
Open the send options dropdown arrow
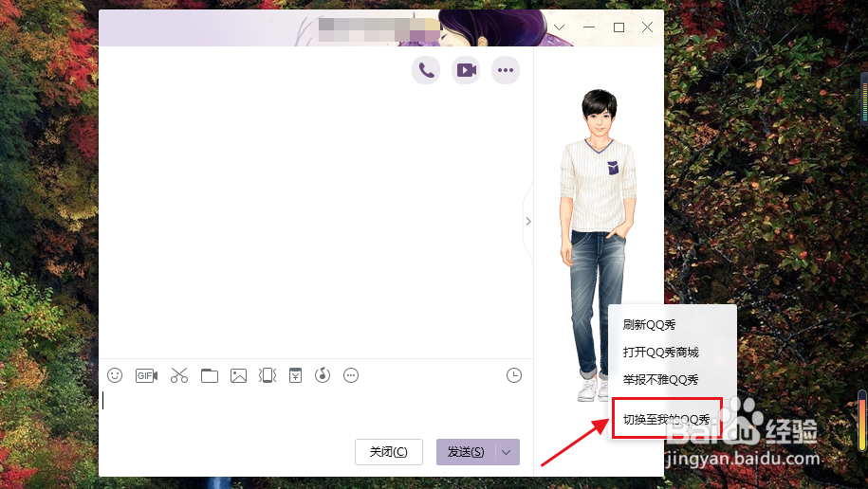pyautogui.click(x=506, y=452)
